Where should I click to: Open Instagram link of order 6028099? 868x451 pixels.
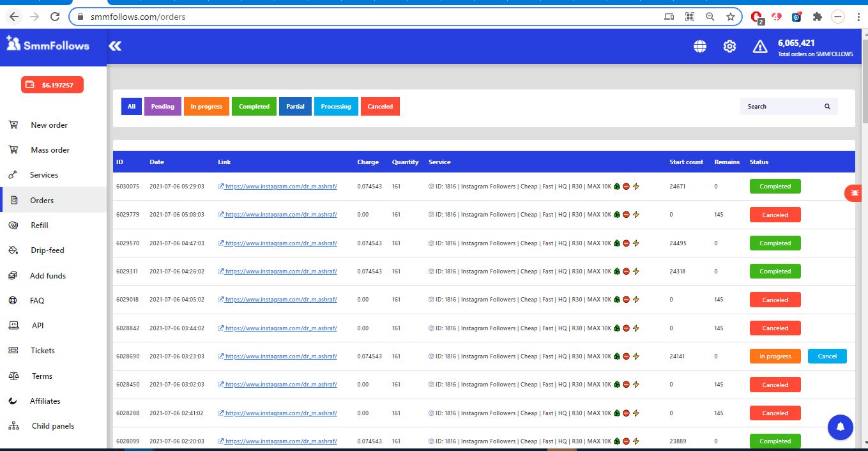point(277,441)
